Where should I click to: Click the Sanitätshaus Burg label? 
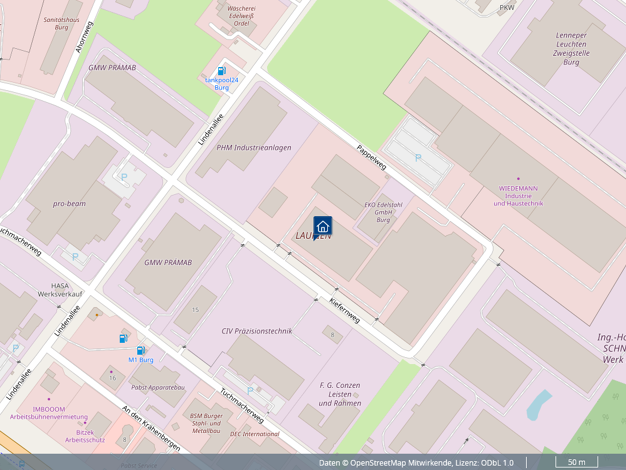tap(62, 23)
